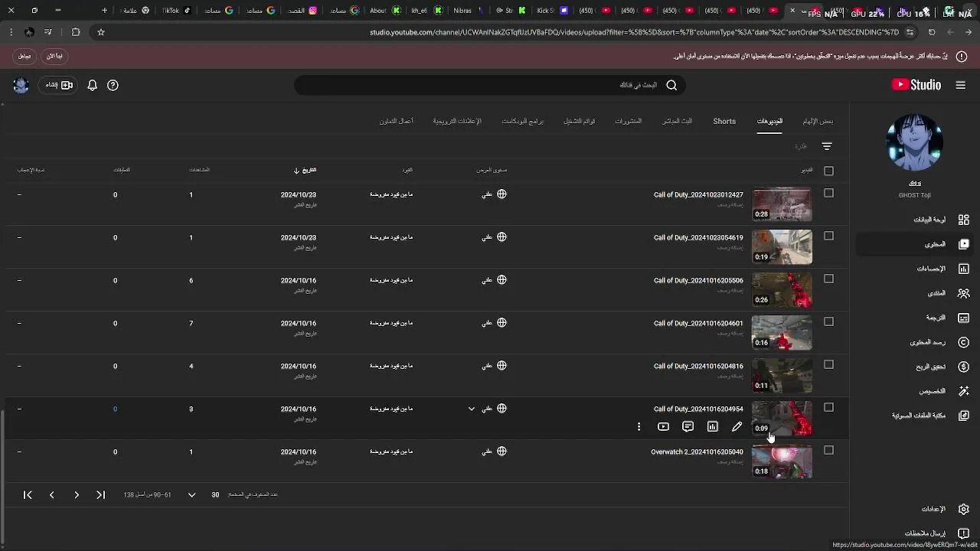Viewport: 980px width, 551px height.
Task: Click the comments count on hovered row
Action: point(115,409)
